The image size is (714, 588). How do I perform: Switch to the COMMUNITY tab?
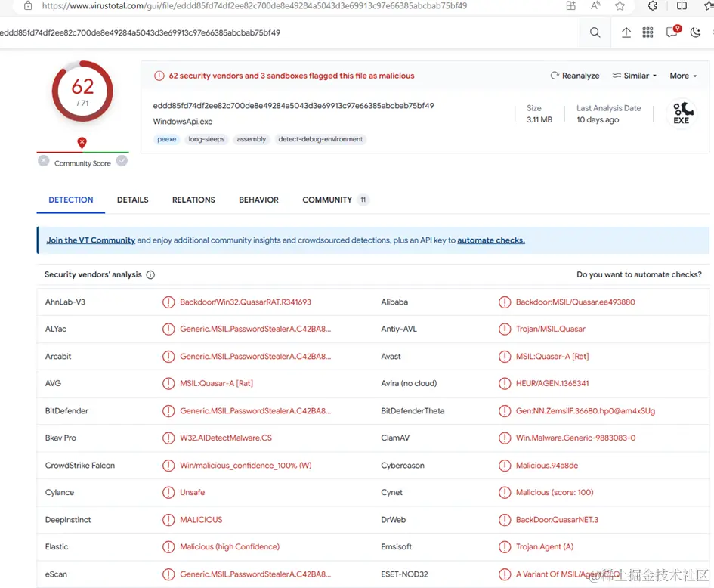coord(335,200)
